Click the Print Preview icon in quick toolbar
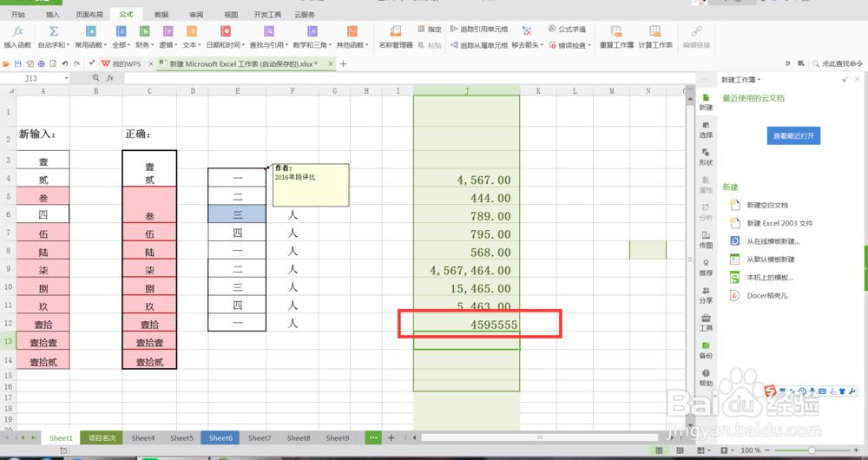Viewport: 868px width, 460px height. pos(53,64)
